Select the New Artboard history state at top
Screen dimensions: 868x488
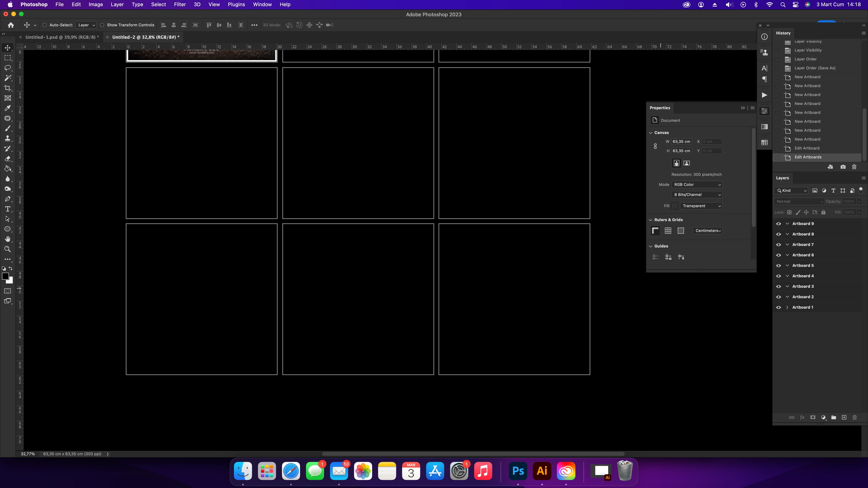pos(807,77)
